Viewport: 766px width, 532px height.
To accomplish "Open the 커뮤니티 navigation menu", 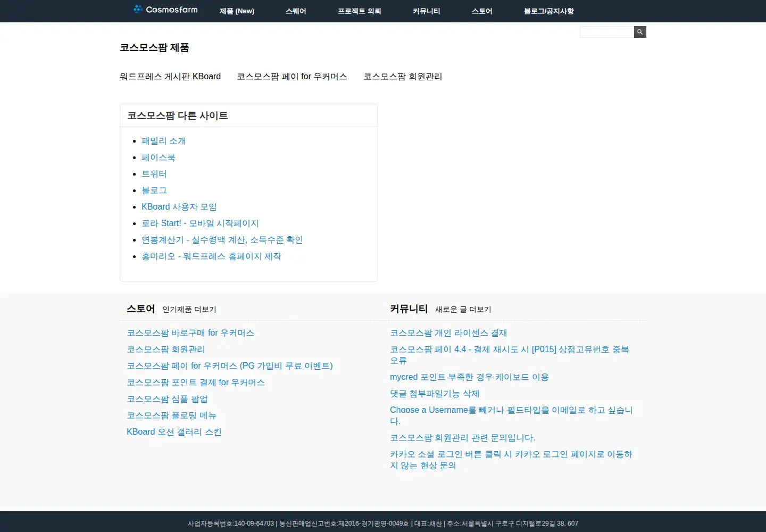I will tap(427, 11).
